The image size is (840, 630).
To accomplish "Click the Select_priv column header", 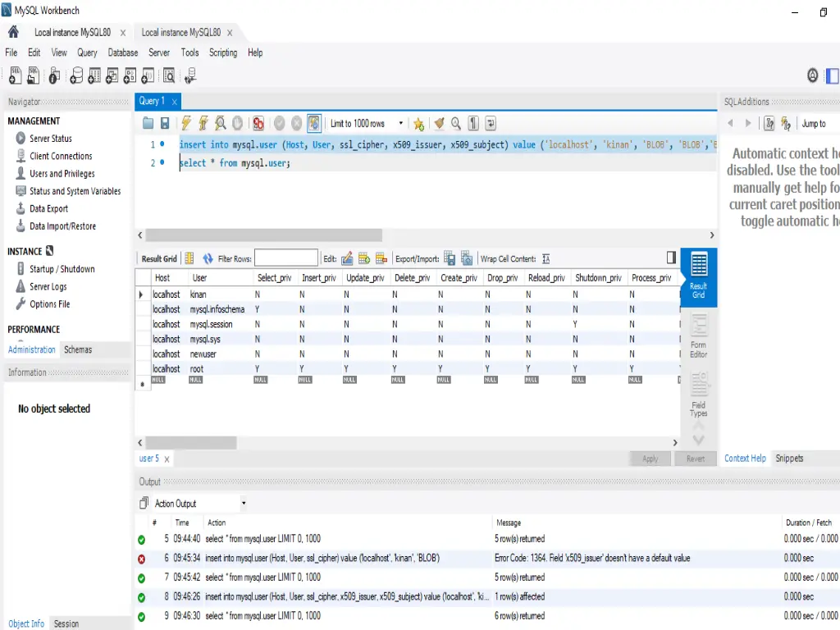I will 274,277.
